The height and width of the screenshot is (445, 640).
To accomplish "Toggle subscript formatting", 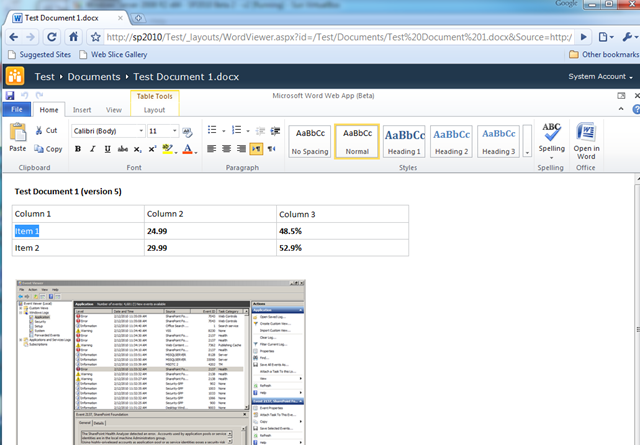I will [x=138, y=149].
